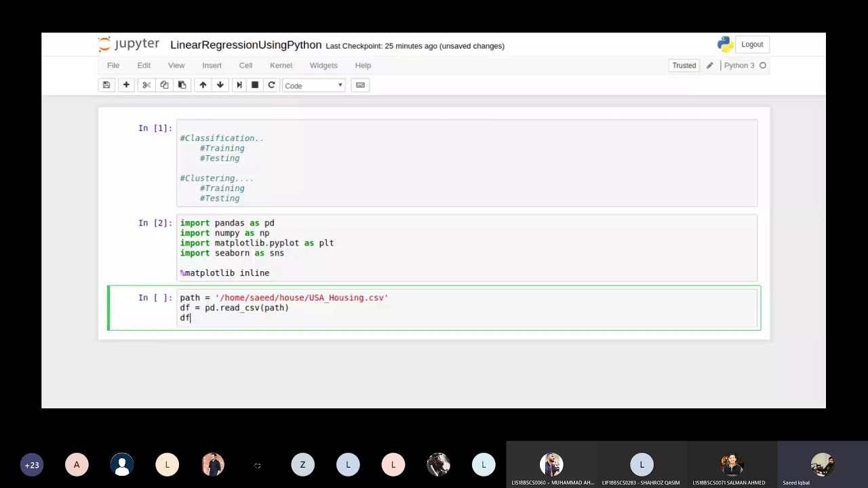Click into the active cell with pd.read_csv
Image resolution: width=868 pixels, height=488 pixels.
[467, 308]
